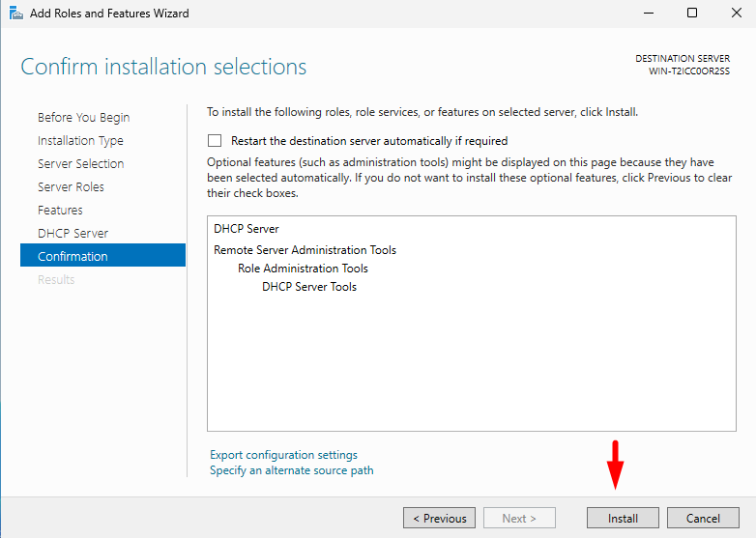Viewport: 756px width, 538px height.
Task: Cancel the wizard
Action: pos(703,519)
